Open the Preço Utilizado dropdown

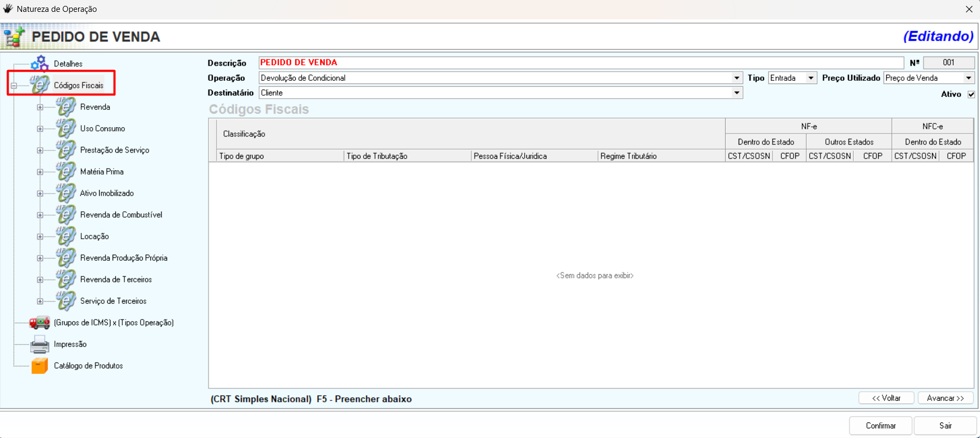[x=968, y=78]
